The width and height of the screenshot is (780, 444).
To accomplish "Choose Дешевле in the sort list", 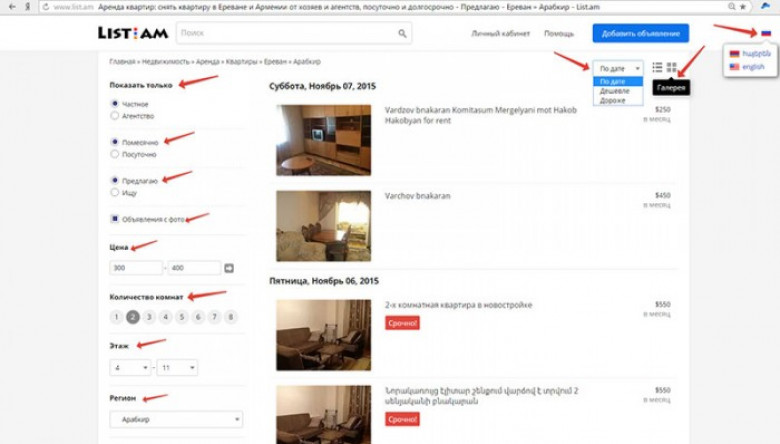I will 614,90.
